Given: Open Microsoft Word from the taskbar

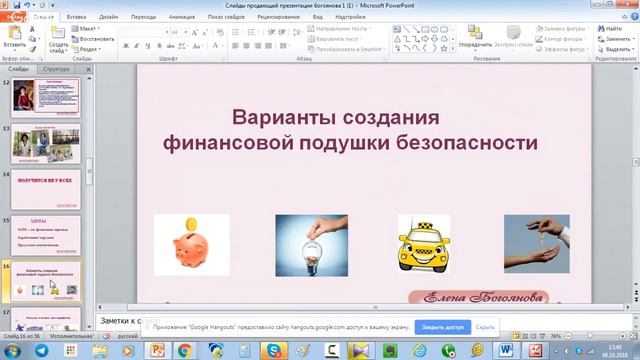Looking at the screenshot, I should [x=506, y=350].
